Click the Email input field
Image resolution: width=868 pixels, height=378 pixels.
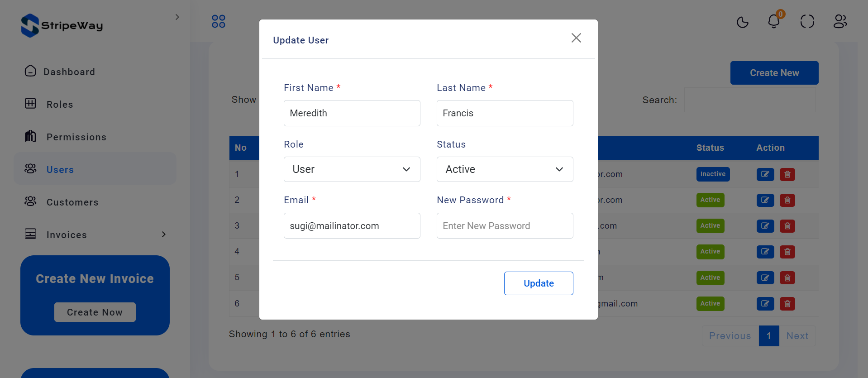[x=352, y=226]
